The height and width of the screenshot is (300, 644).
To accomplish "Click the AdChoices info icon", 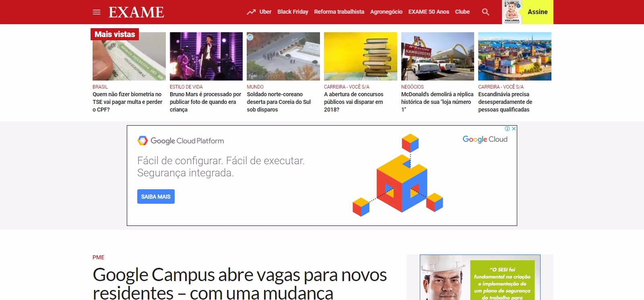I will point(508,129).
